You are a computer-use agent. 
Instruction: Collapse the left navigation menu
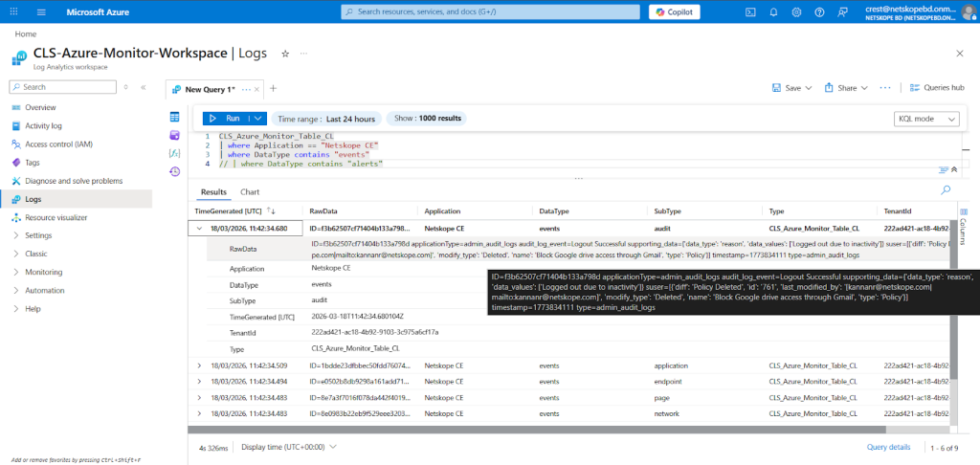144,87
